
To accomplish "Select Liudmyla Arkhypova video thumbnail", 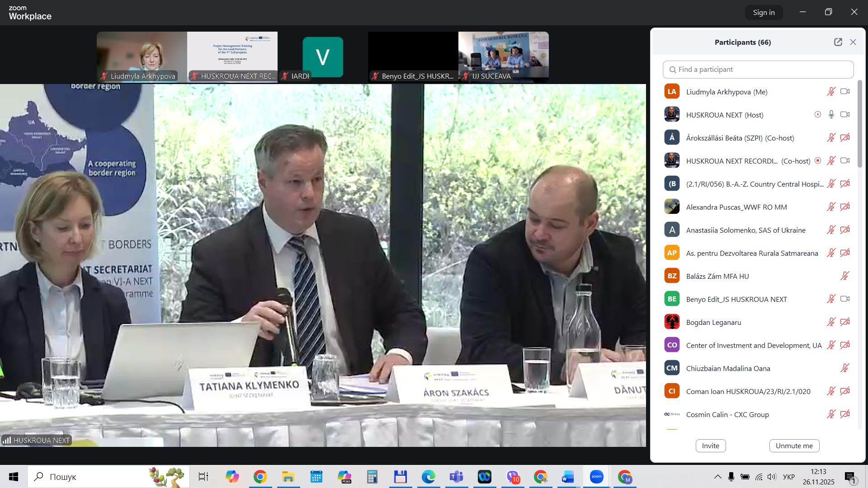I will [x=142, y=56].
